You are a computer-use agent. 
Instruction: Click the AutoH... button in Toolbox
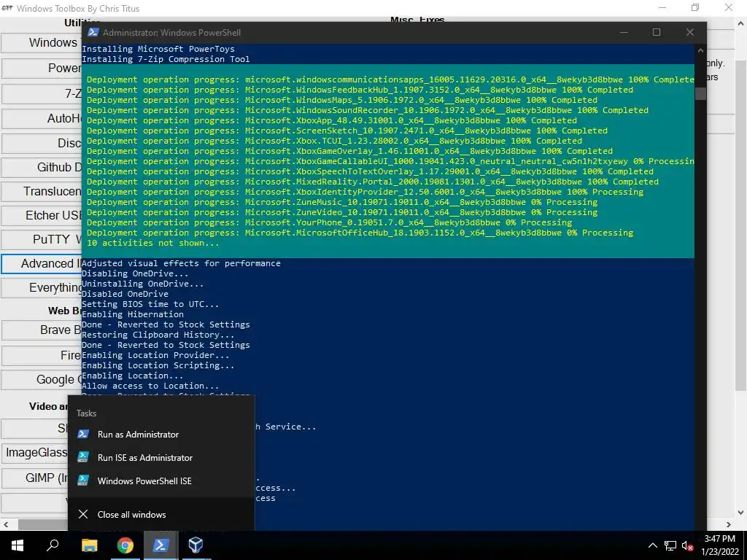point(42,118)
